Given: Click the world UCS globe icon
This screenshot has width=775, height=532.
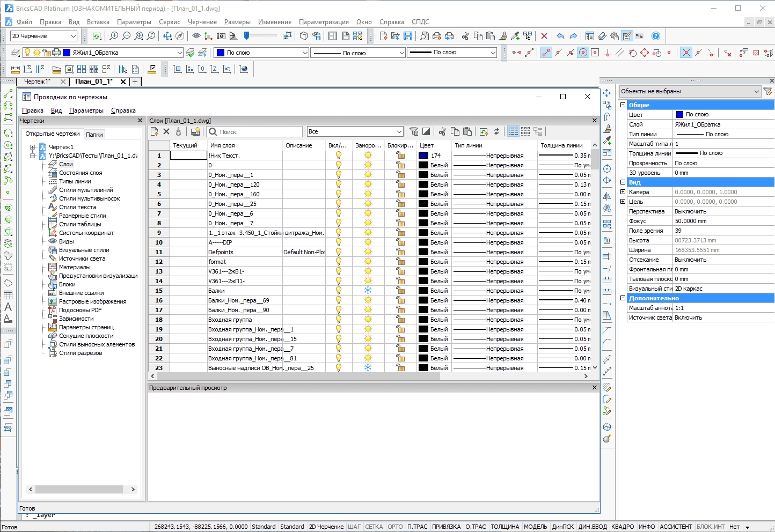Looking at the screenshot, I should tap(244, 69).
